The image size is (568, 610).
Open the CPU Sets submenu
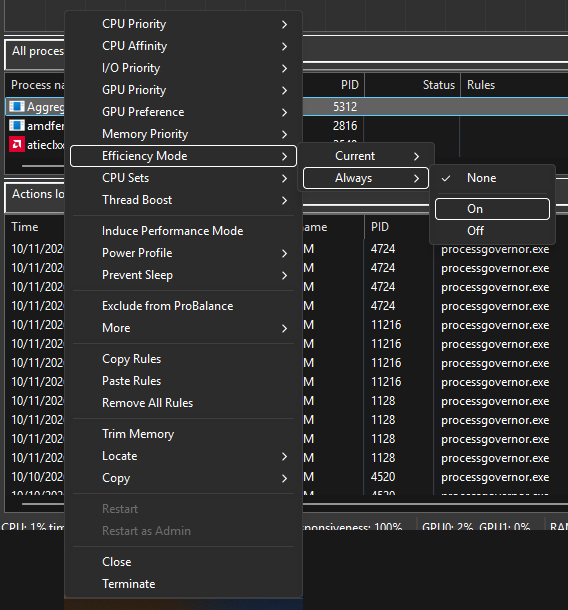tap(183, 178)
